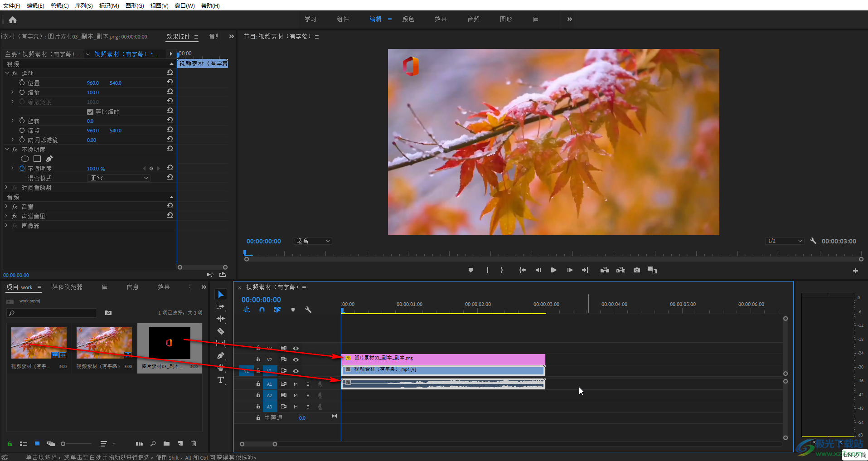Screen dimensions: 868x461
Task: Expand the 旋转 rotation property
Action: [12, 121]
